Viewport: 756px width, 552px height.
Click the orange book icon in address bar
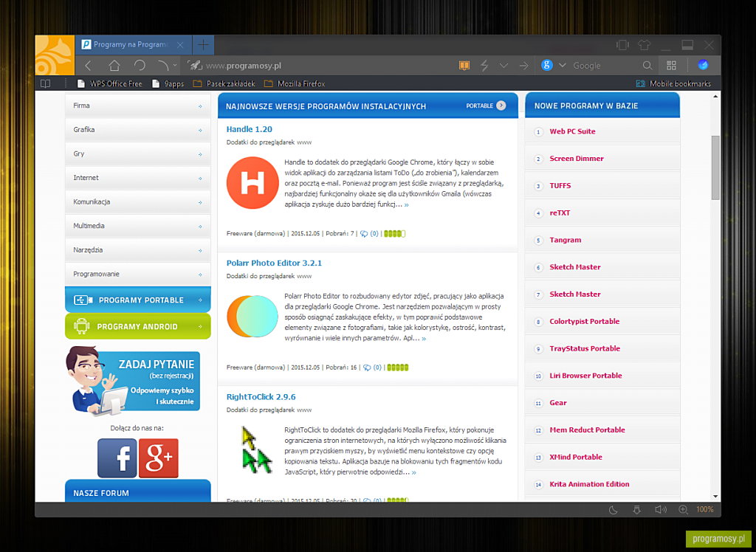[464, 66]
